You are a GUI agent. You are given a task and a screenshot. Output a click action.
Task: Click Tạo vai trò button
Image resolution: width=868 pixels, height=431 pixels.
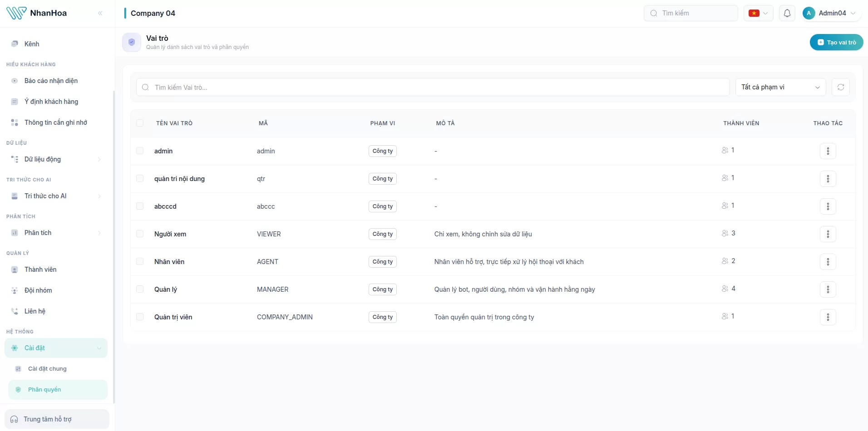[836, 42]
